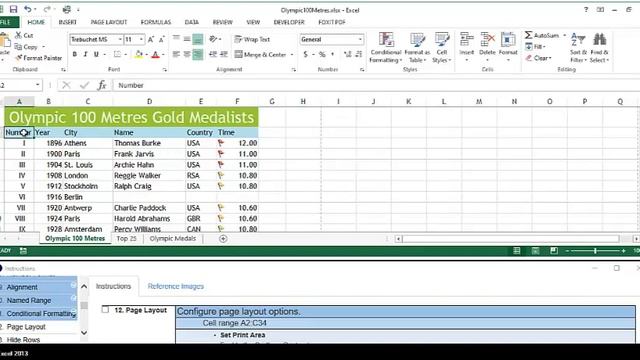Click the Increase Indent icon
This screenshot has width=640, height=360.
(224, 54)
